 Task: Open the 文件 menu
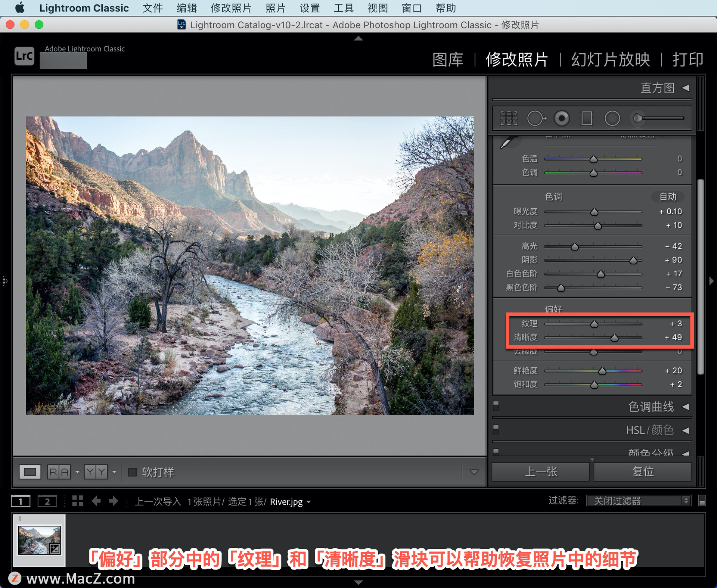tap(153, 8)
